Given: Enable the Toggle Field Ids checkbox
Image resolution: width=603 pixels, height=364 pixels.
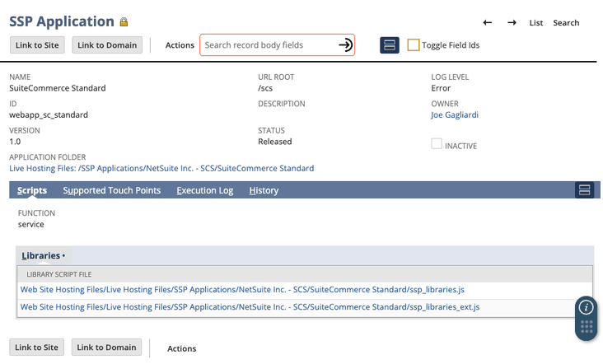Looking at the screenshot, I should pyautogui.click(x=414, y=45).
